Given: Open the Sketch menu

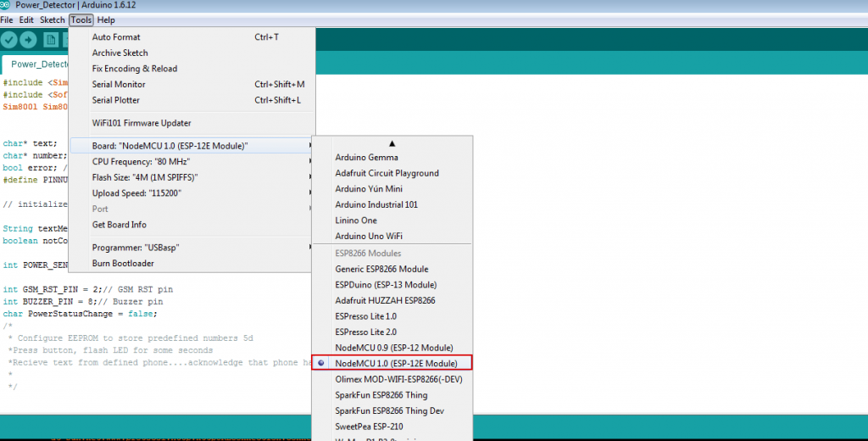Looking at the screenshot, I should click(53, 20).
